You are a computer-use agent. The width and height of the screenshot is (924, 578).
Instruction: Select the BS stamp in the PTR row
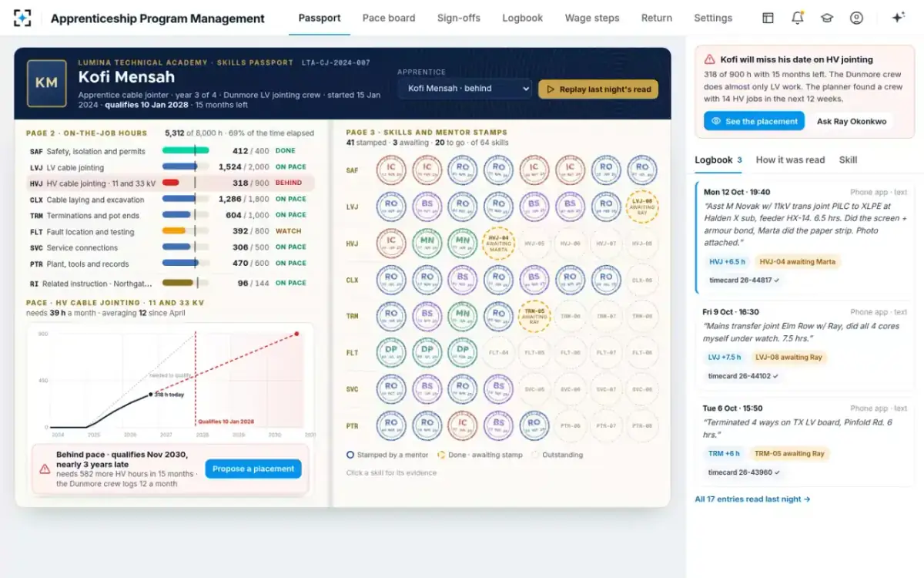pos(498,425)
